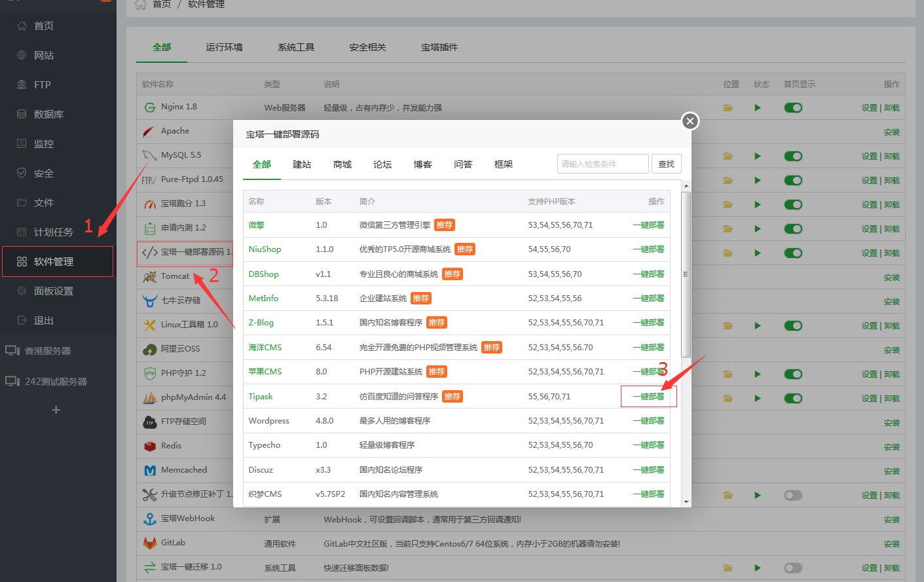The width and height of the screenshot is (924, 582).
Task: Click 一键部署 for Tipask
Action: (648, 396)
